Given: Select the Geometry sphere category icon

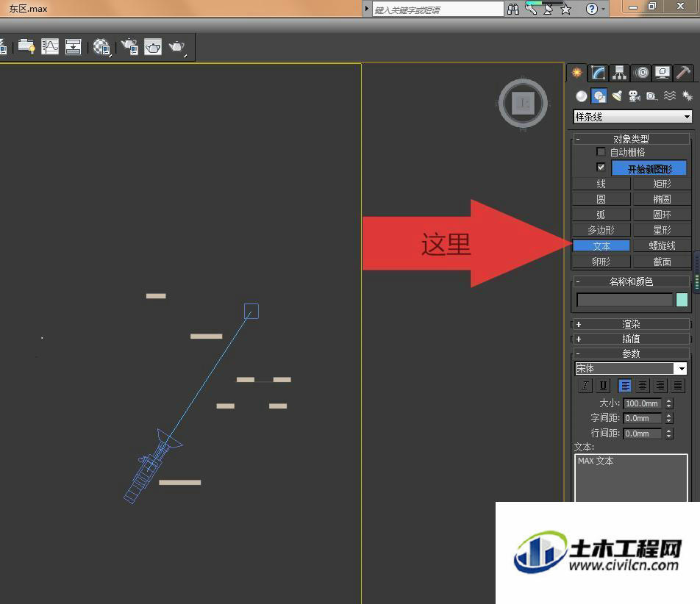Looking at the screenshot, I should click(581, 96).
